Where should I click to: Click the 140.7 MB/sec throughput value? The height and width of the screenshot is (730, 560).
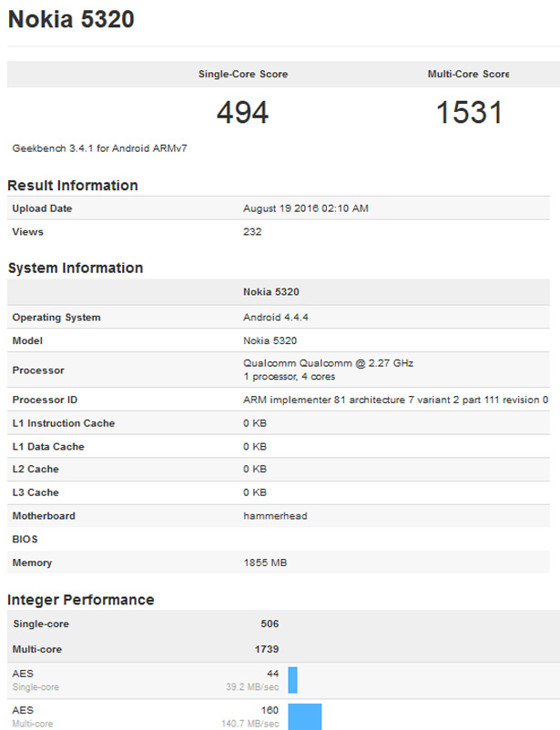coord(250,724)
